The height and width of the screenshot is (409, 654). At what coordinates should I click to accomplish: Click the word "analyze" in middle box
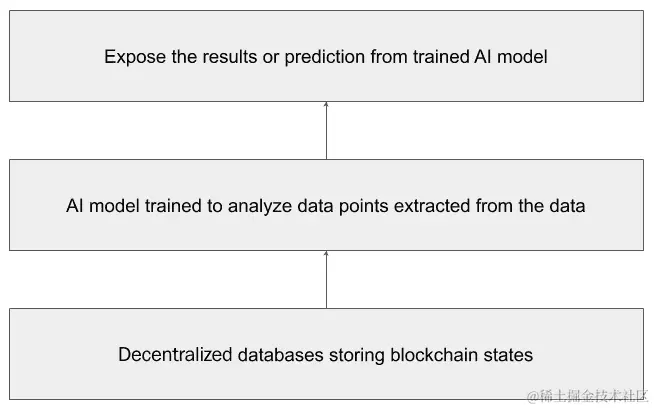259,206
